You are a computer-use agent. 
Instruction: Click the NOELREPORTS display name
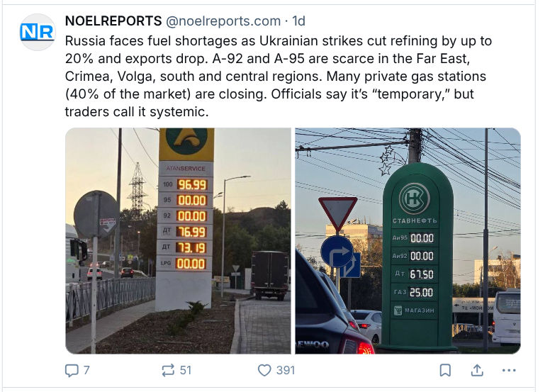click(x=112, y=21)
